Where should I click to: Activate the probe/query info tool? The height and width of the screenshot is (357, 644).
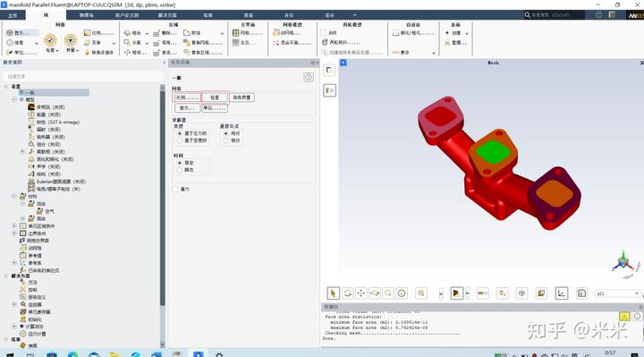pyautogui.click(x=402, y=293)
